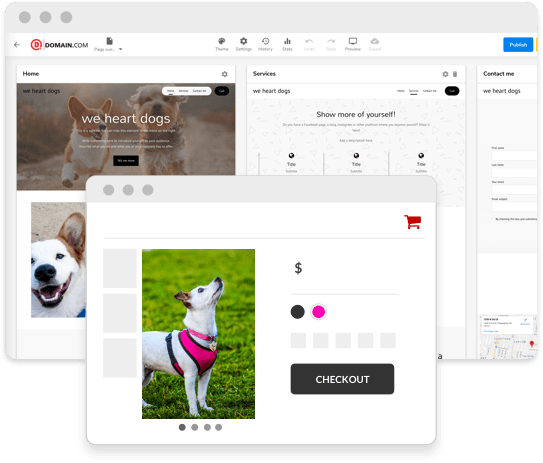Select the Home page panel title
Screen dimensions: 543x463
(x=31, y=73)
